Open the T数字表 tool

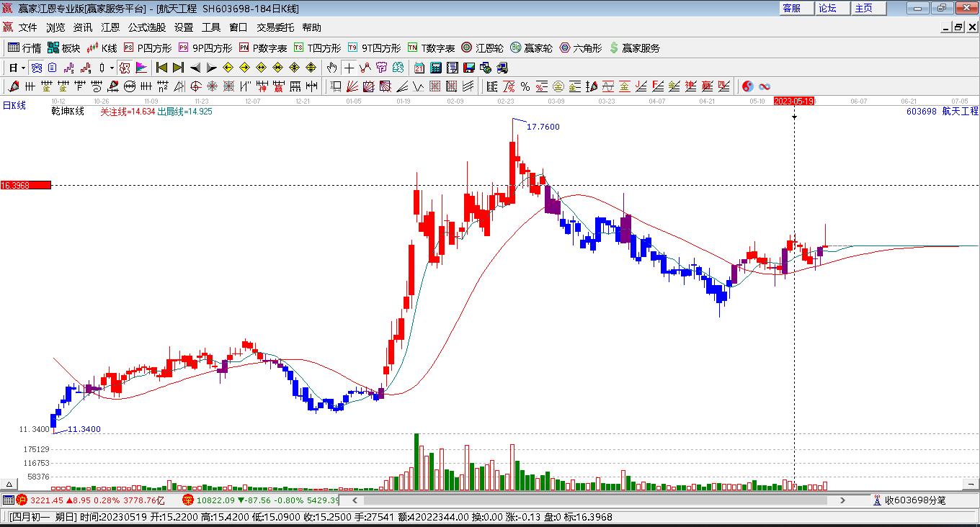[x=431, y=48]
